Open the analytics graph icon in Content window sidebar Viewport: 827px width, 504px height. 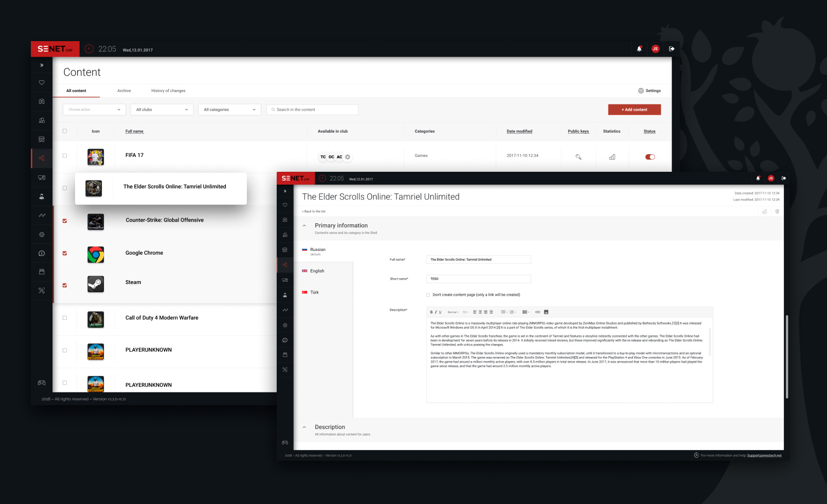pyautogui.click(x=42, y=215)
